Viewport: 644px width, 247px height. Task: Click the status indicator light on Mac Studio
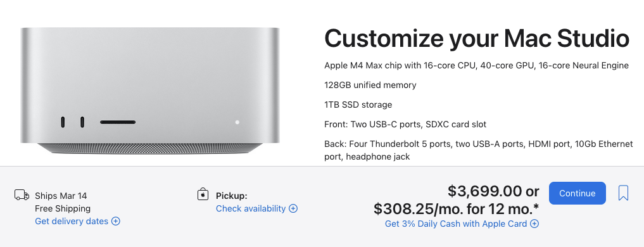[x=237, y=122]
